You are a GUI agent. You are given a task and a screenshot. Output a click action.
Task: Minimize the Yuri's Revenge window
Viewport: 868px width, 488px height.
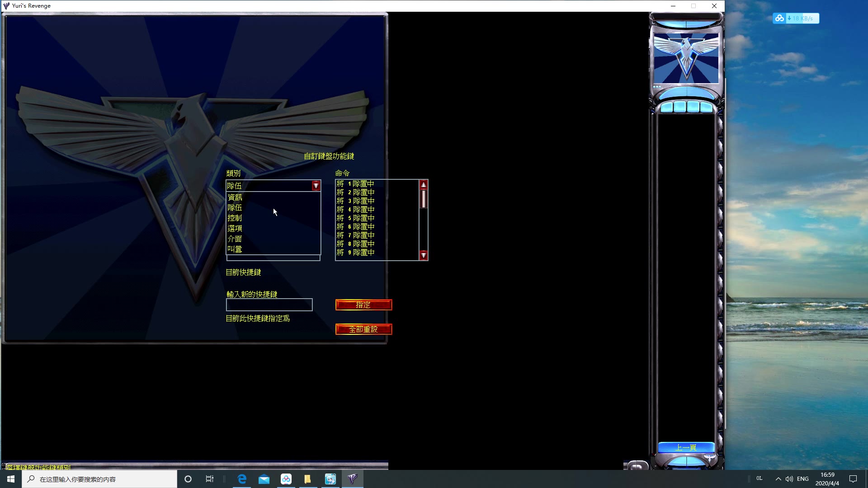(673, 6)
